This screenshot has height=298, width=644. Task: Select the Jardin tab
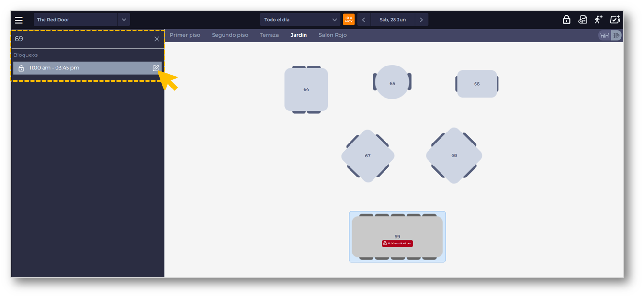tap(299, 35)
